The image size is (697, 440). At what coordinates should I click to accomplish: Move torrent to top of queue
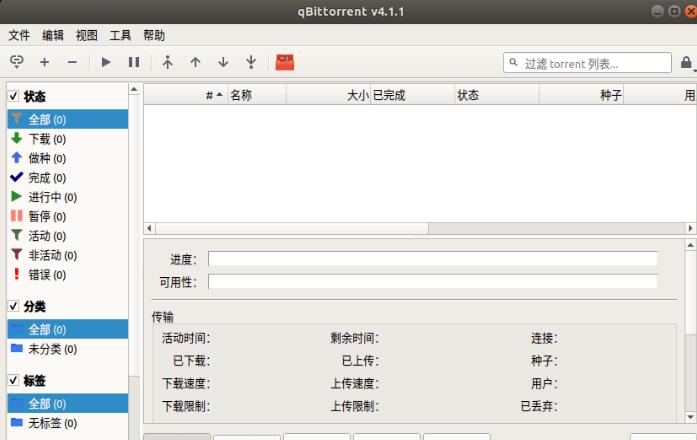click(168, 62)
